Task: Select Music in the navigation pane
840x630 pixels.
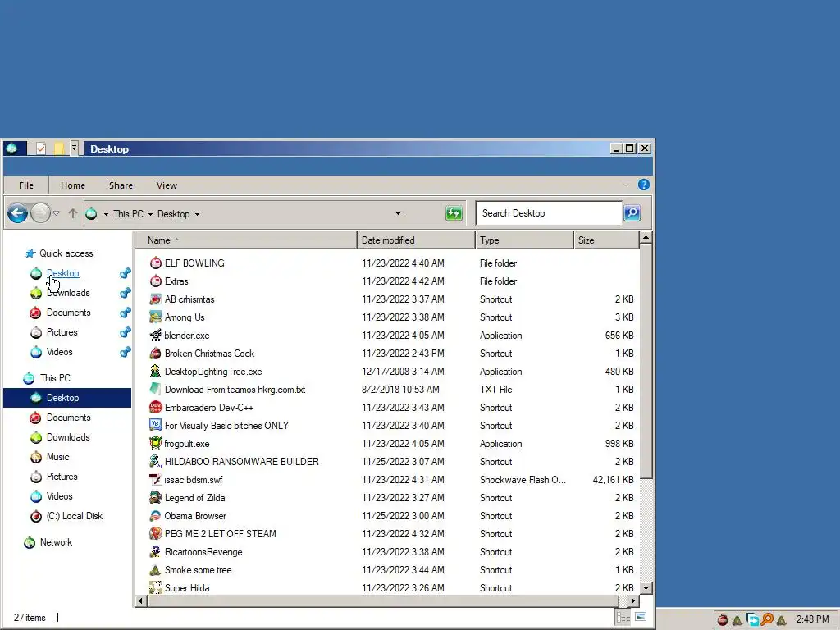Action: pyautogui.click(x=58, y=457)
